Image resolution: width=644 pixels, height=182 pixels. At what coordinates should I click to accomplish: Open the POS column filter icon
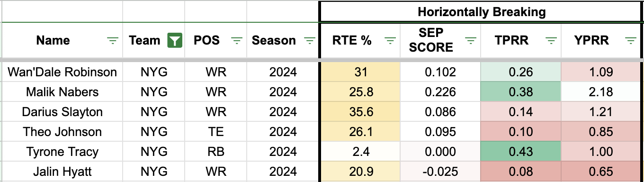(x=236, y=41)
